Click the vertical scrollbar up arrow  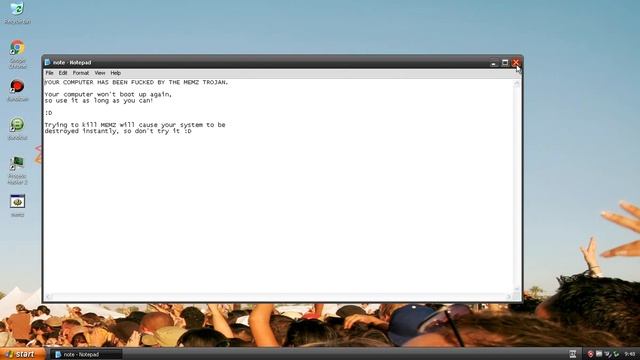[x=517, y=83]
